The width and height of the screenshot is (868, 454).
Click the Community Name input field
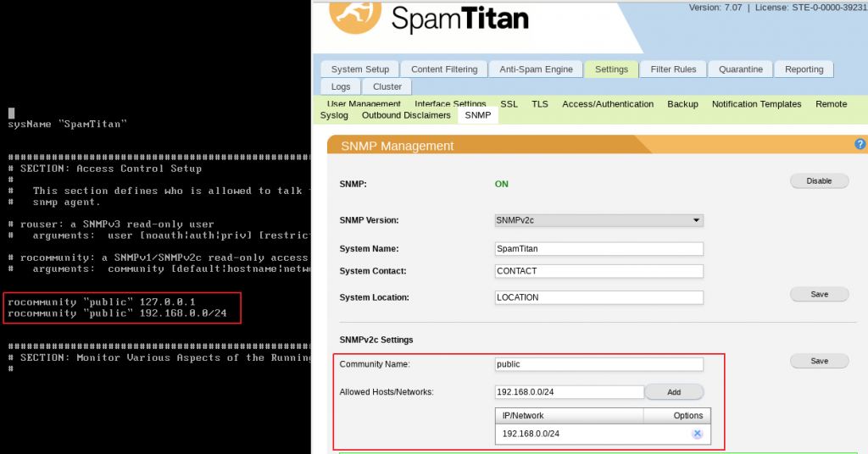[598, 364]
